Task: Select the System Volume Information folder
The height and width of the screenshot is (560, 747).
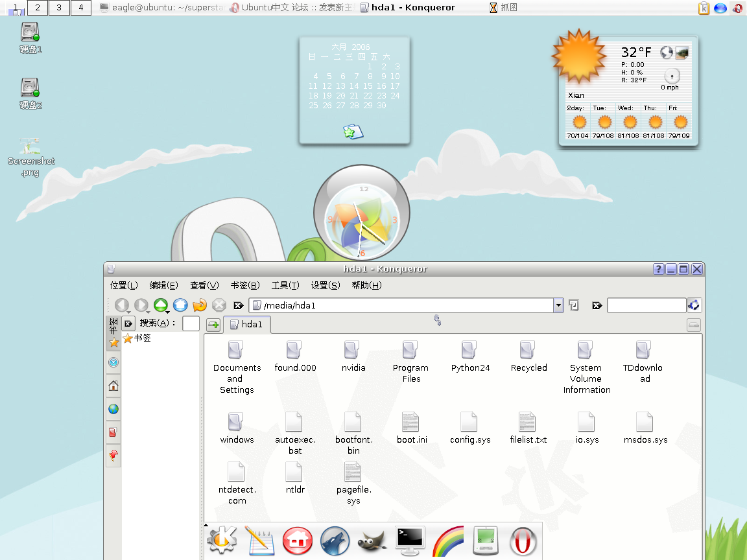Action: click(586, 367)
